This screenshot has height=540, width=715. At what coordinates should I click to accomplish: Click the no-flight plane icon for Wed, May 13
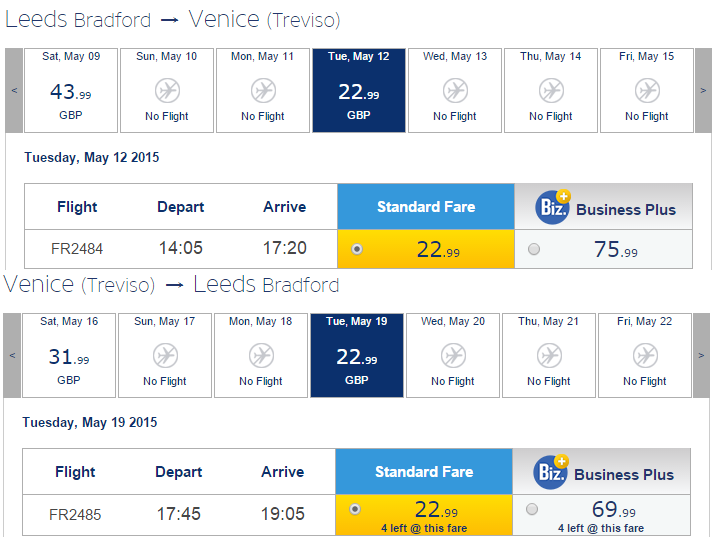[455, 90]
